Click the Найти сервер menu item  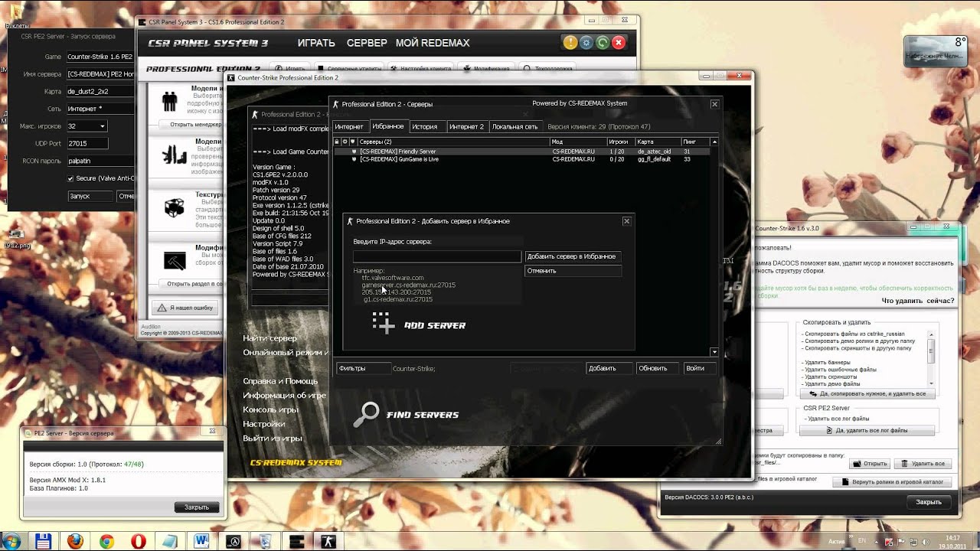269,338
